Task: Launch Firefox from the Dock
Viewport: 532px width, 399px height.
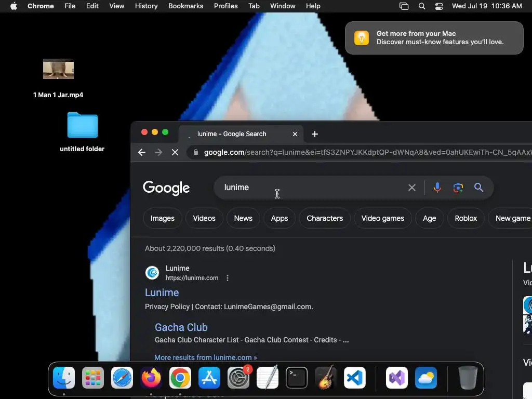Action: click(x=151, y=378)
